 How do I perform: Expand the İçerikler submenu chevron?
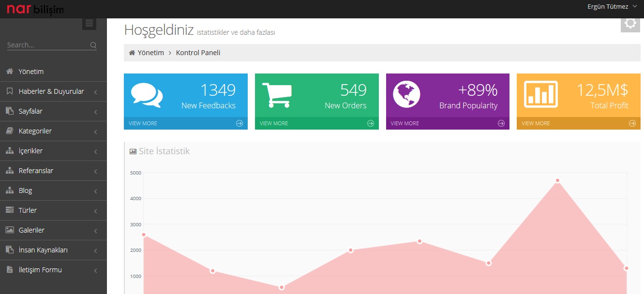[x=96, y=151]
